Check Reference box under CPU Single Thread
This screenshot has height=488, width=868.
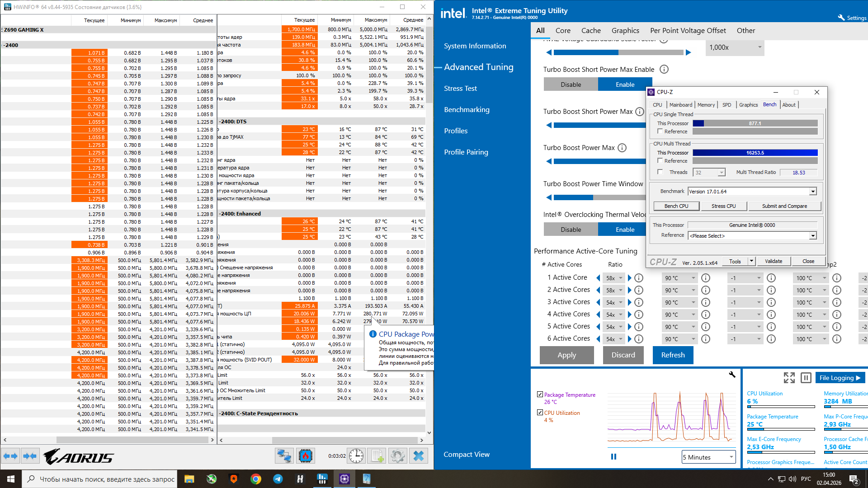(x=660, y=131)
